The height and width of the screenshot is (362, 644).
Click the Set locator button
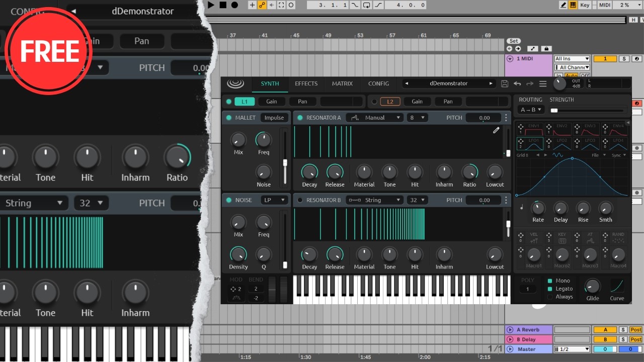click(514, 41)
